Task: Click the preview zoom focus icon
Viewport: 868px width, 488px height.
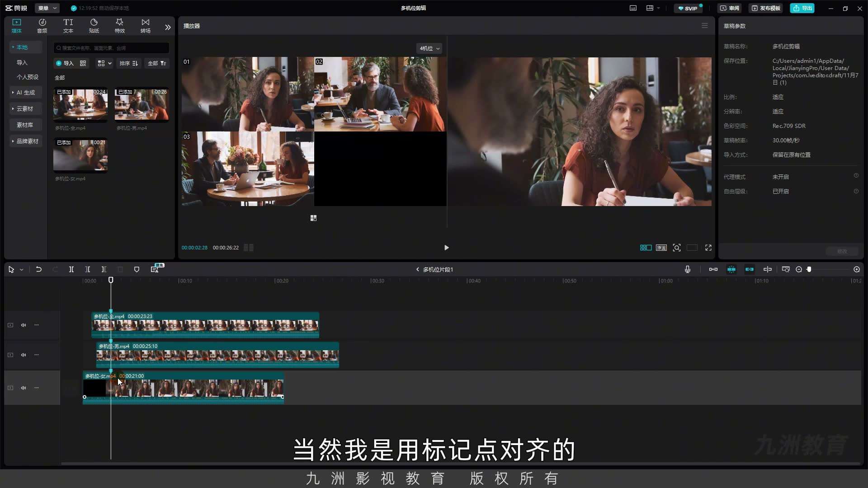Action: tap(677, 248)
